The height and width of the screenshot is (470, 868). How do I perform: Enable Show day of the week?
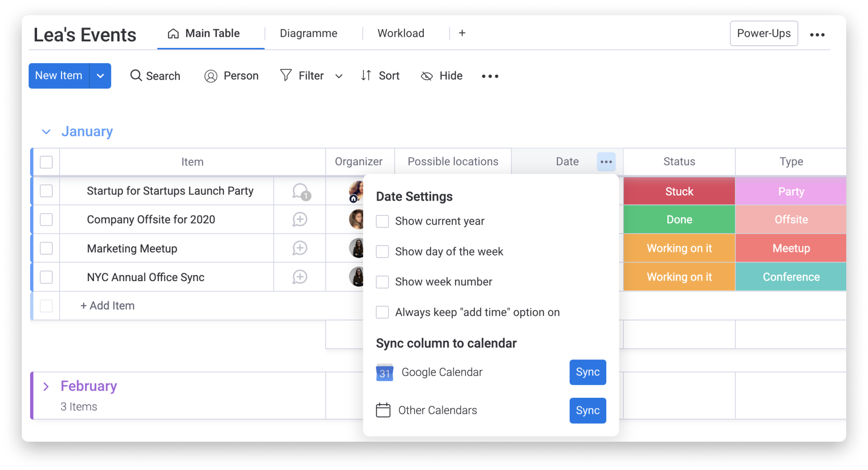click(382, 251)
